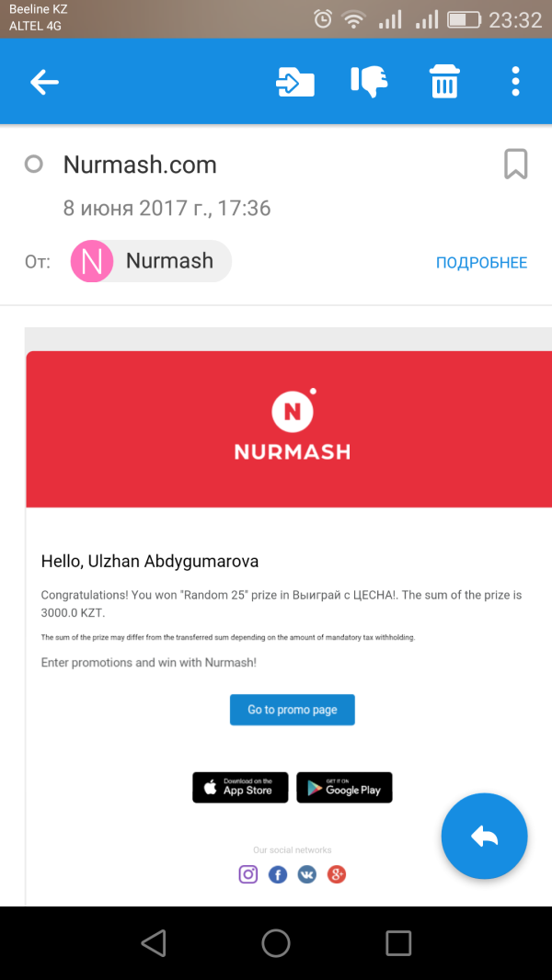Image resolution: width=552 pixels, height=980 pixels.
Task: Visit Nurmash Instagram icon
Action: point(248,873)
